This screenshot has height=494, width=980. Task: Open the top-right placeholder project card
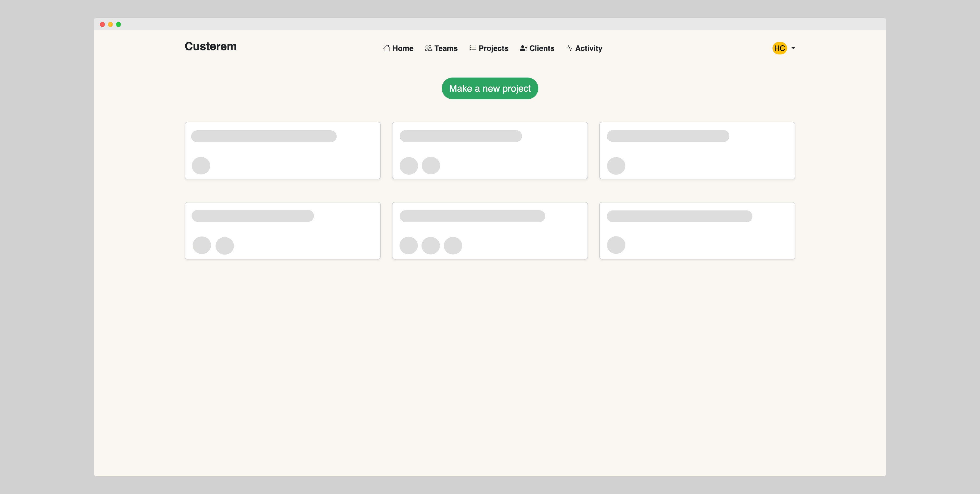coord(697,150)
